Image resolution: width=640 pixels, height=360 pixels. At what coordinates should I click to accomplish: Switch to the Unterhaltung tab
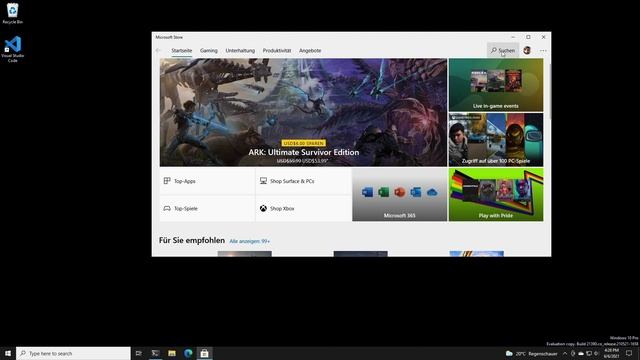(x=240, y=51)
